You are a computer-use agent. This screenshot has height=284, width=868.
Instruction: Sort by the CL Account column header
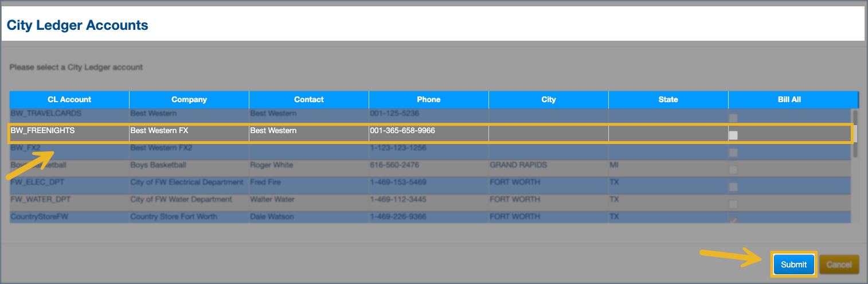[69, 99]
